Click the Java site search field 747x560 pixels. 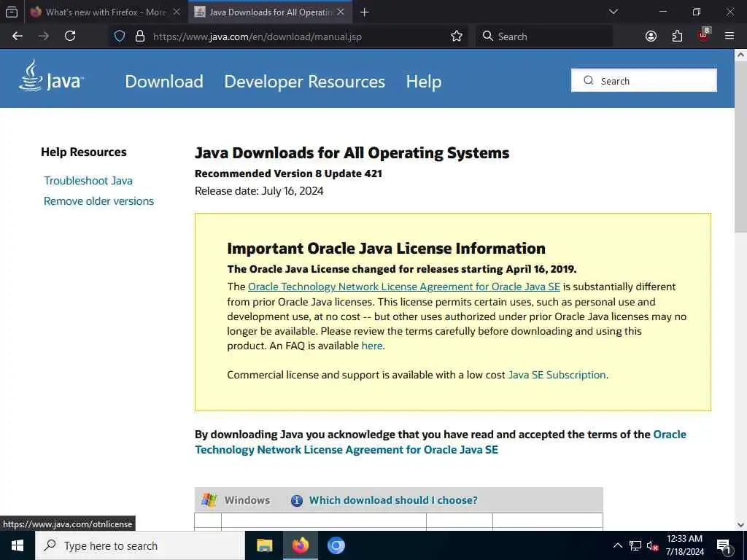click(644, 80)
